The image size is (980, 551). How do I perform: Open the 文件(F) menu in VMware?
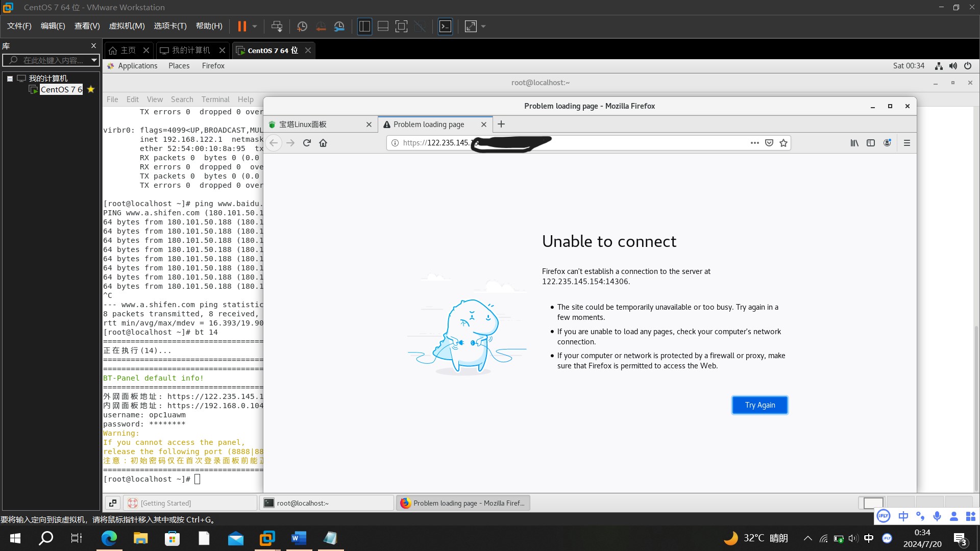click(19, 26)
